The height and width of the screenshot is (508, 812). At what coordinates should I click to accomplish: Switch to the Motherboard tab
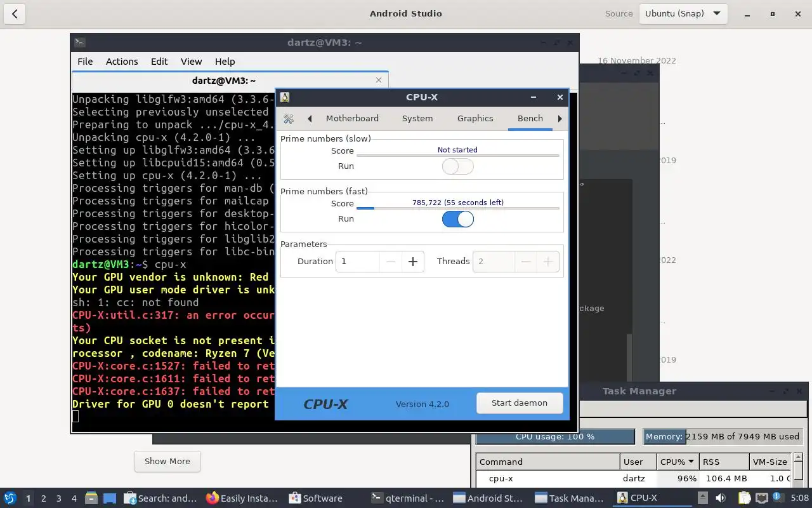[352, 119]
